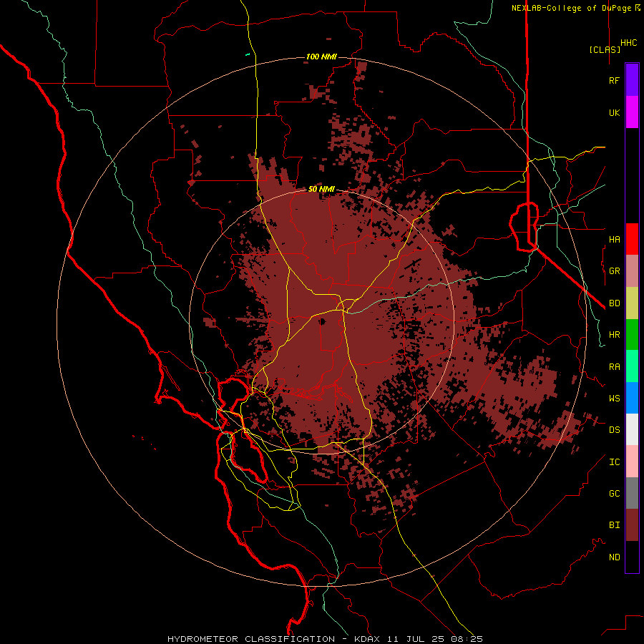Click the 'ND' legend label
Screen dimensions: 644x644
pos(614,557)
